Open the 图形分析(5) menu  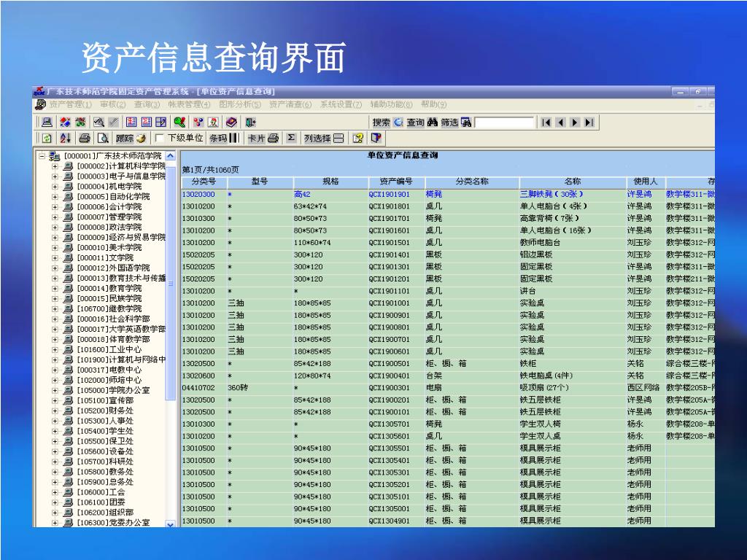pyautogui.click(x=240, y=104)
